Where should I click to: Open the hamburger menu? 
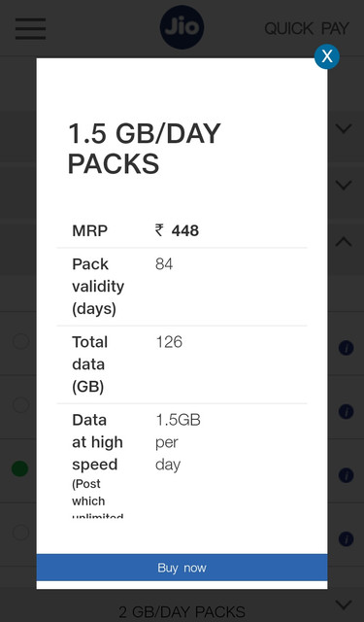(x=30, y=28)
